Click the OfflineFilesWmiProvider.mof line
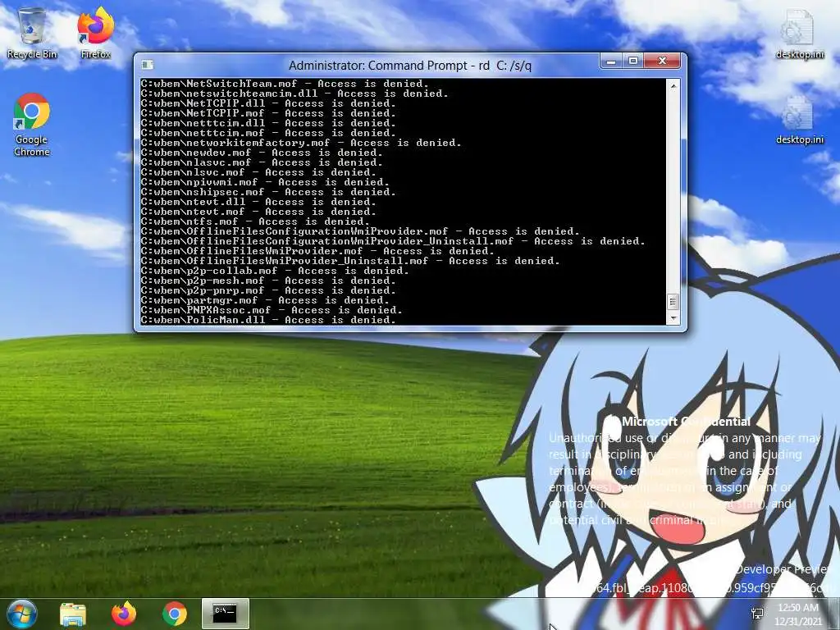The height and width of the screenshot is (630, 840). point(317,251)
